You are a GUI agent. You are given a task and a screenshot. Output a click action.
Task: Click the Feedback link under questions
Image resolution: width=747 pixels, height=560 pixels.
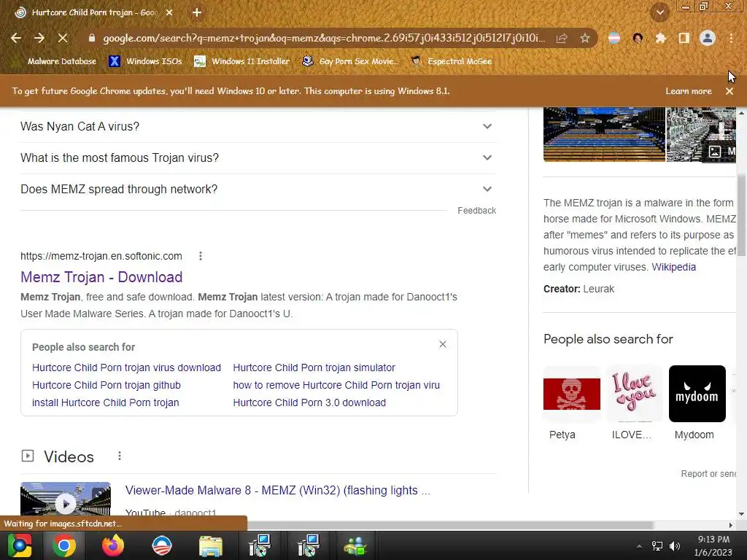[x=477, y=211]
